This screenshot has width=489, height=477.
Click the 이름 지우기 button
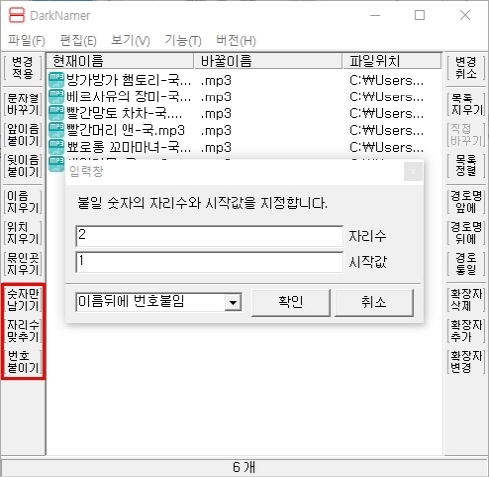pos(23,202)
